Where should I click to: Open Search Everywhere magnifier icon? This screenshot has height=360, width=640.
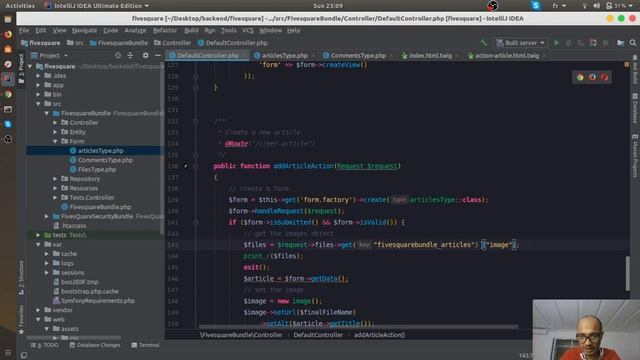click(x=633, y=42)
